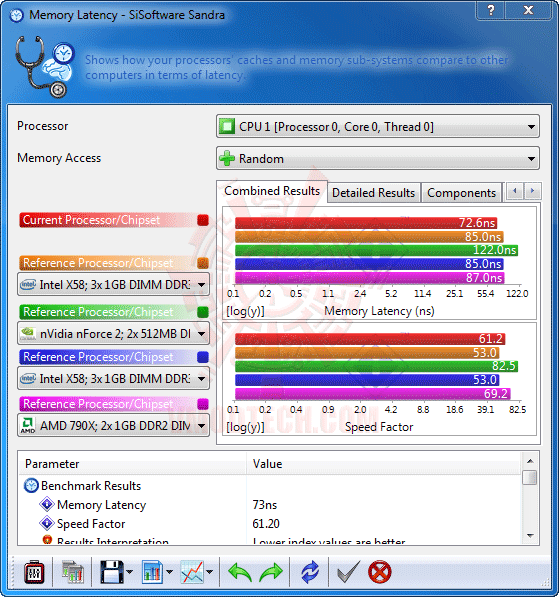Click the line graph icon
This screenshot has width=559, height=597.
[192, 572]
